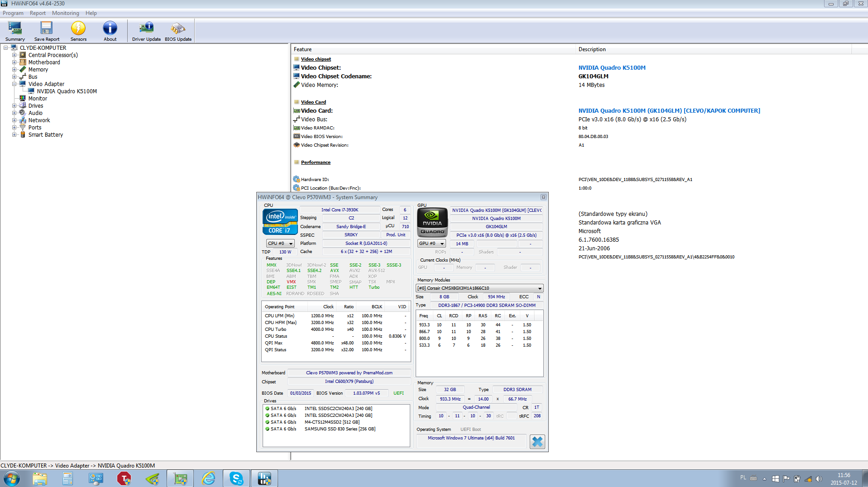Click the NVIDIA Quadro K5100M video chipset link

612,67
